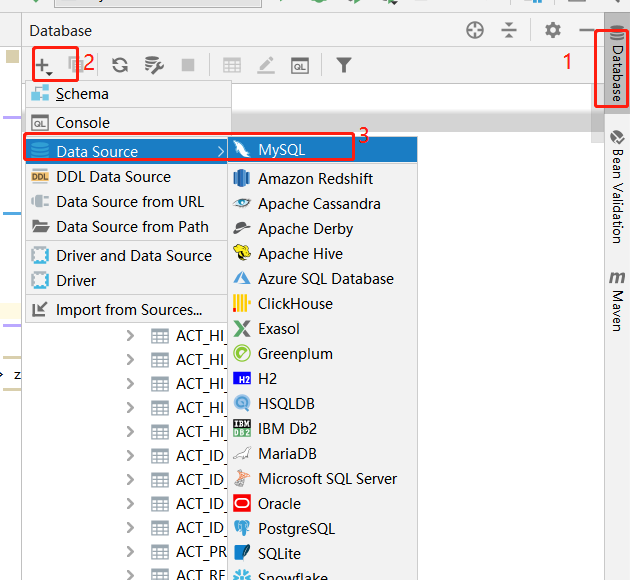The width and height of the screenshot is (630, 580).
Task: Select IBM Db2 data source
Action: [x=323, y=429]
